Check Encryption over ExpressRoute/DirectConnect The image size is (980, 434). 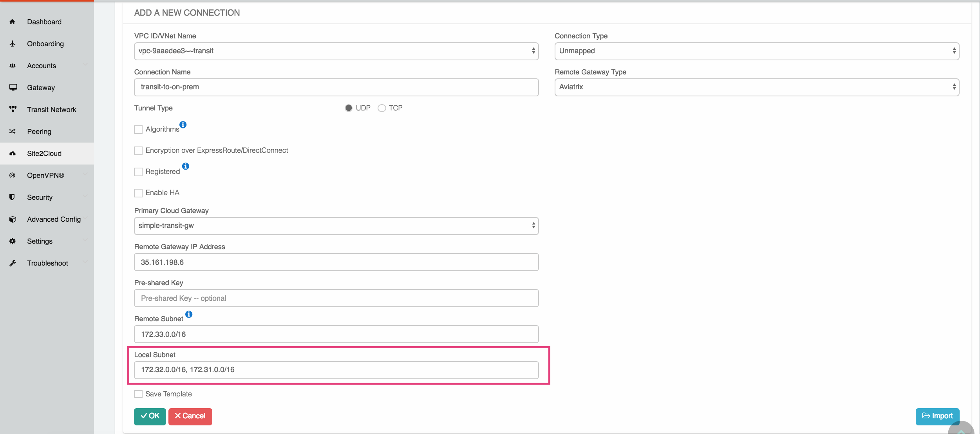pos(138,150)
